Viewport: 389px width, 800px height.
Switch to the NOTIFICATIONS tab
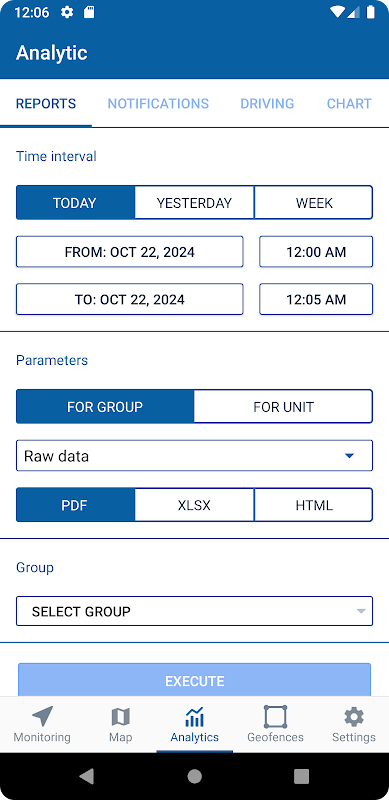pyautogui.click(x=158, y=104)
